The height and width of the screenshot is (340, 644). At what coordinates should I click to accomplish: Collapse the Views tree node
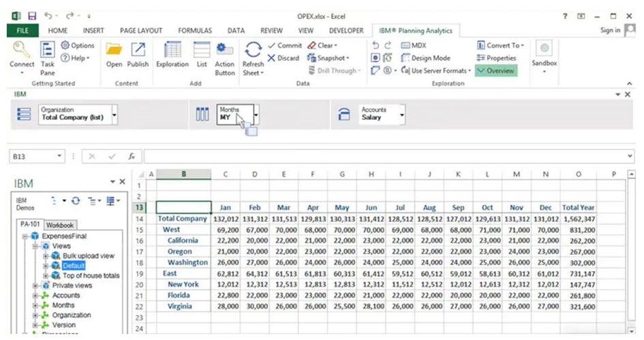(35, 246)
